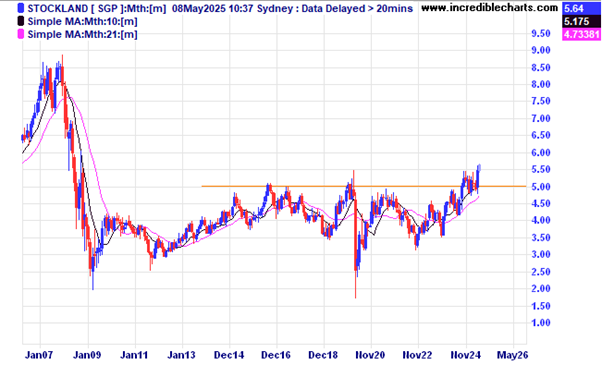The width and height of the screenshot is (602, 365).
Task: Click the 4.00 price axis label
Action: pyautogui.click(x=541, y=220)
